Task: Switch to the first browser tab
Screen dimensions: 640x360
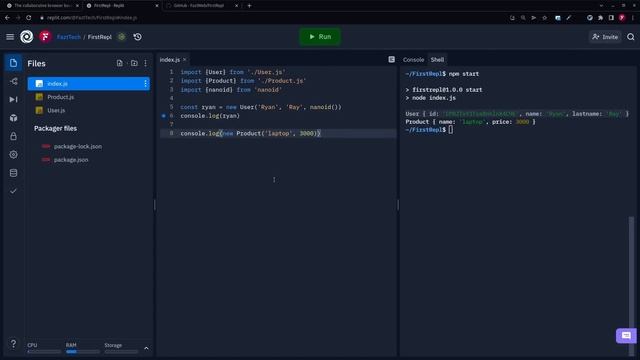Action: (42, 6)
